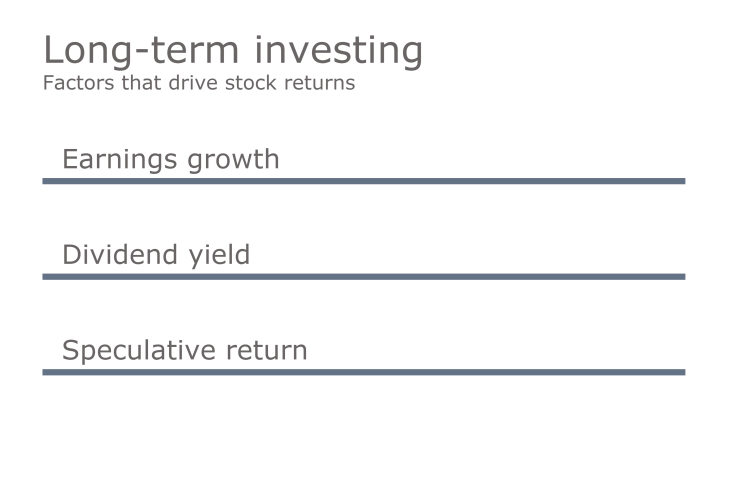Image resolution: width=740 pixels, height=482 pixels.
Task: Click the 'Earnings growth' heading
Action: click(x=170, y=159)
